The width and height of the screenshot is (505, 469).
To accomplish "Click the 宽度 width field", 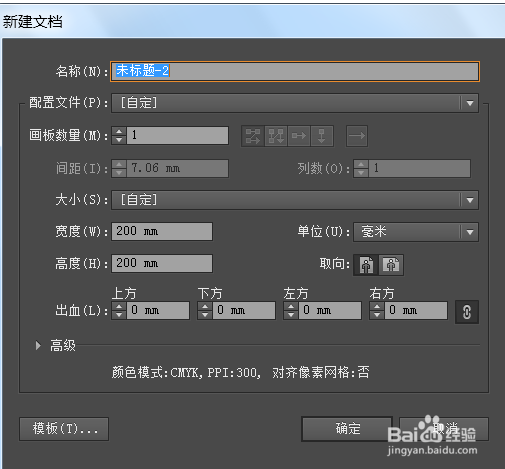I will click(x=162, y=231).
